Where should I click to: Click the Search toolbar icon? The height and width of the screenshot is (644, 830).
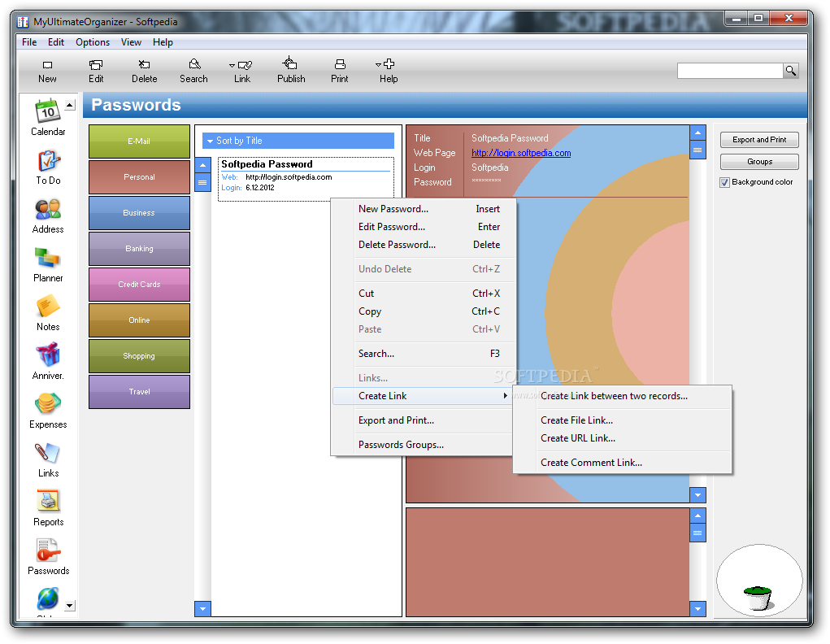tap(194, 64)
